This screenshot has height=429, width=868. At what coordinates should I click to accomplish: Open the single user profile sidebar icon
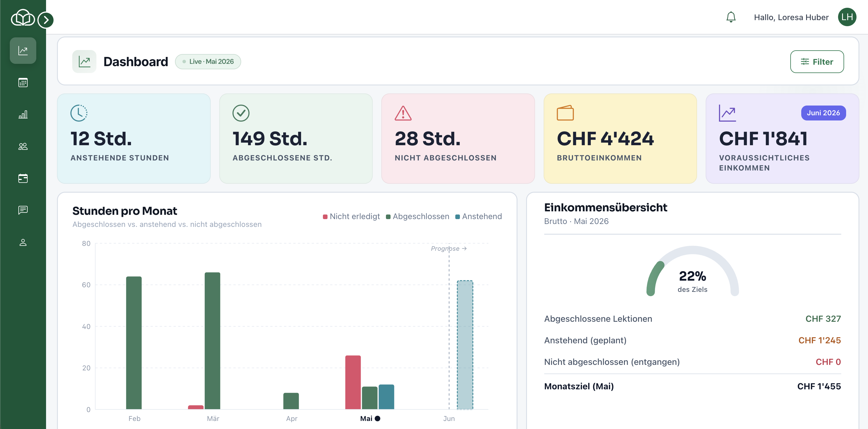click(23, 242)
